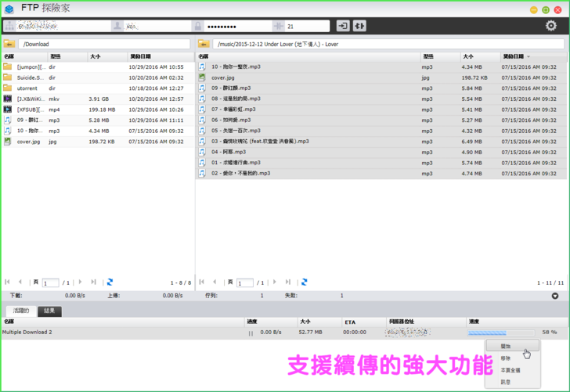The image size is (570, 392).
Task: Refresh the local file list
Action: (110, 282)
